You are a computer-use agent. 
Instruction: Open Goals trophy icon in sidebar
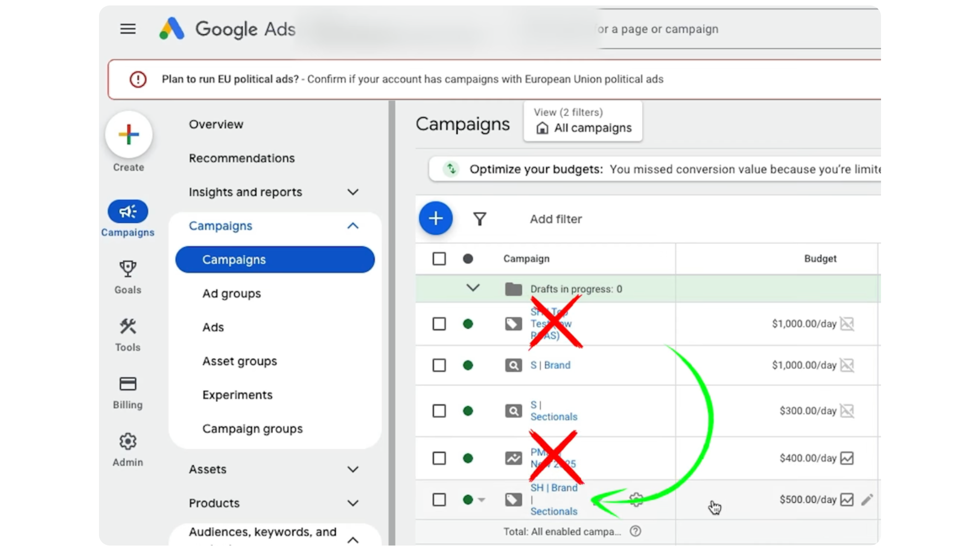[128, 269]
